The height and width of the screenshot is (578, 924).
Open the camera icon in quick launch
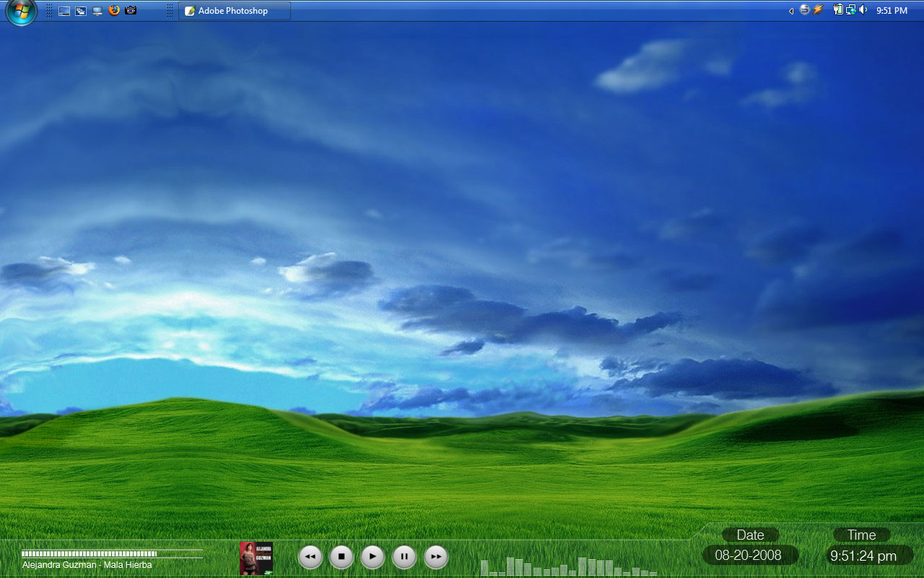coord(131,10)
